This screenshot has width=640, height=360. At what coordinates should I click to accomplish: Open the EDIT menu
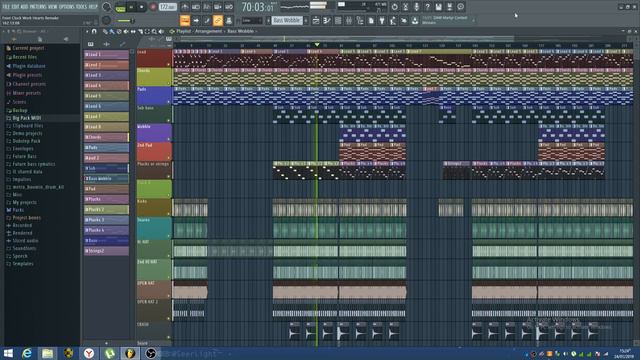16,7
